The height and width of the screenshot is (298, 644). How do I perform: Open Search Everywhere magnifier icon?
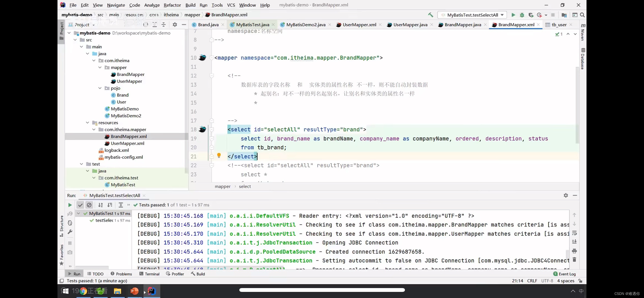[x=582, y=15]
